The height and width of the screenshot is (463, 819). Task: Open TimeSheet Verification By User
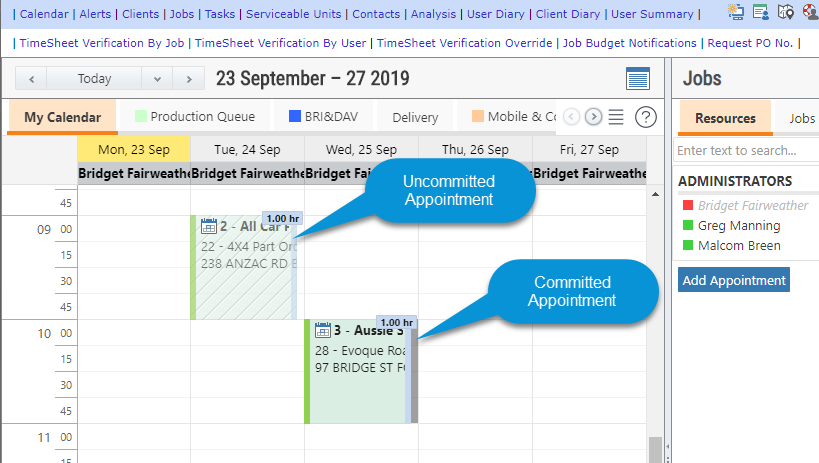[x=280, y=43]
